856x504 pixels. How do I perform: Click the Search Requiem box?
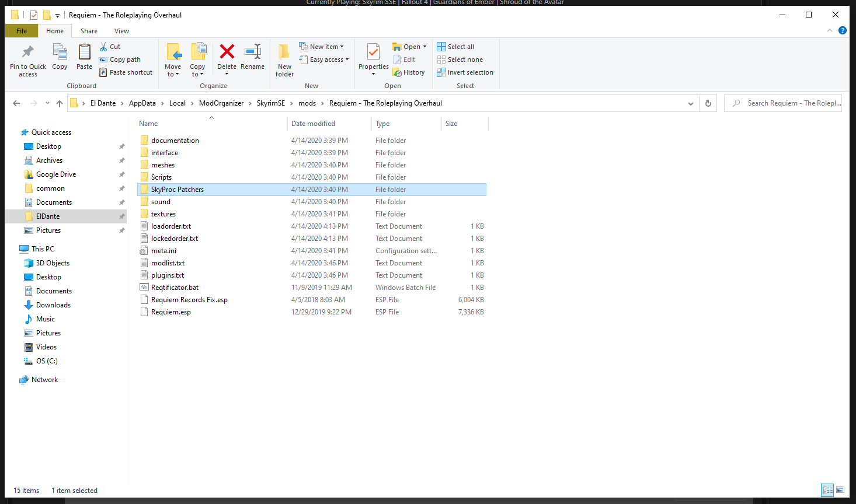pos(783,103)
